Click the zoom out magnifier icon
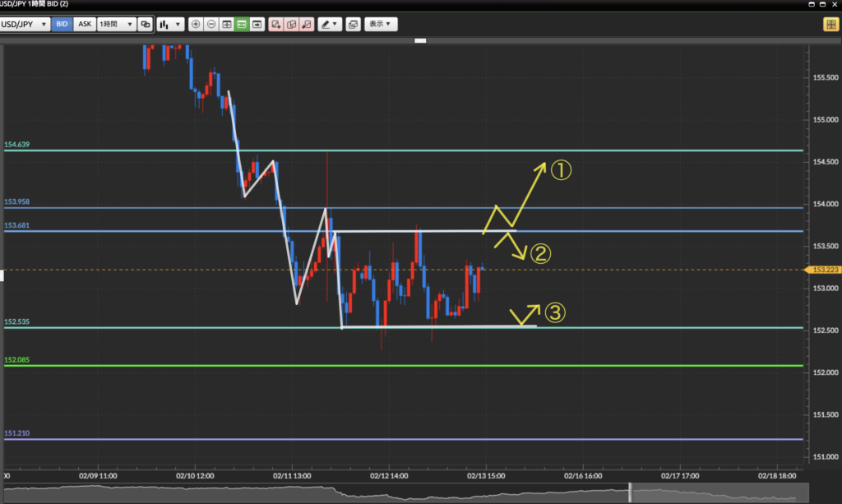 [x=211, y=25]
